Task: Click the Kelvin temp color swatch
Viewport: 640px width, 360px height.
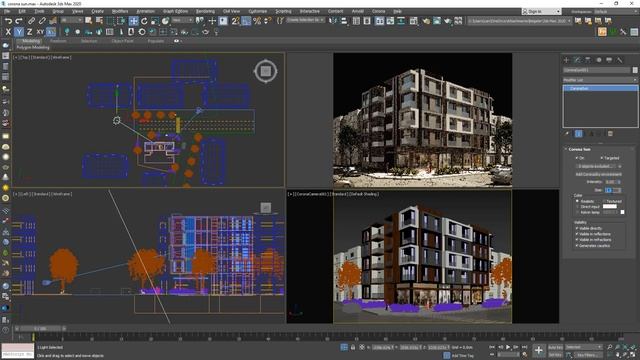Action: tap(622, 212)
